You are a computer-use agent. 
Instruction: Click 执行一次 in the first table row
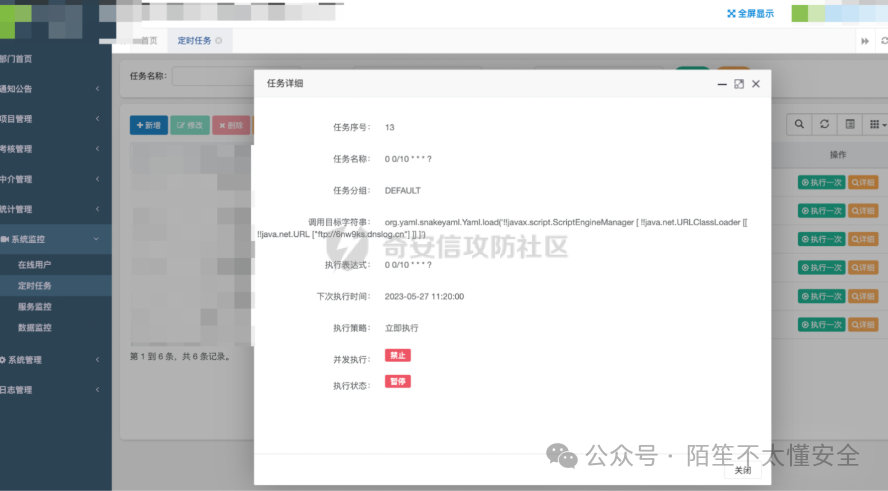821,182
